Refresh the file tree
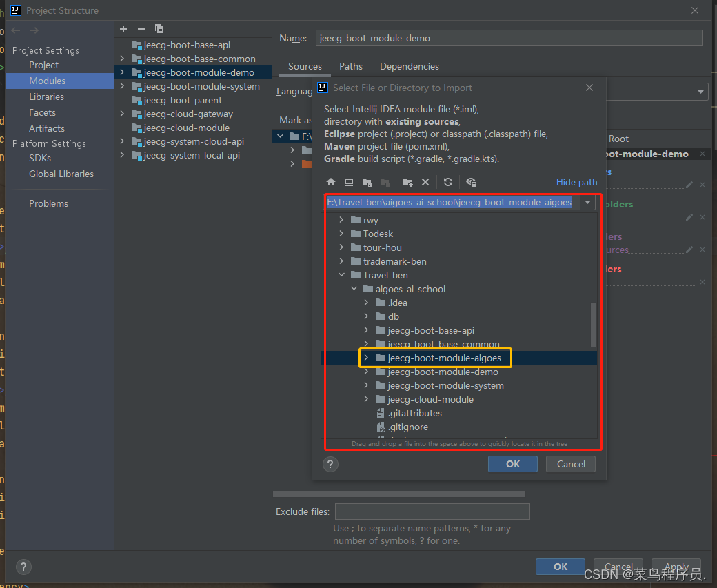Screen dimensions: 717x588 click(448, 182)
